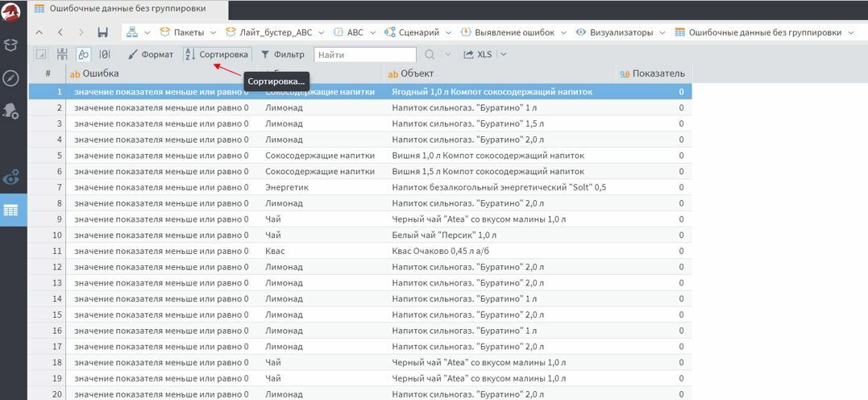Click the Сортировка button
868x400 pixels.
[x=217, y=54]
